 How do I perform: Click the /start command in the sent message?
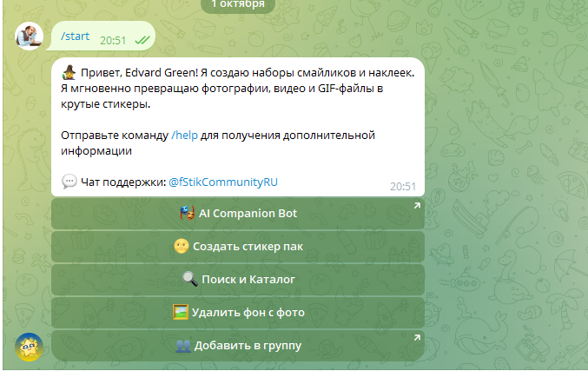pos(75,37)
